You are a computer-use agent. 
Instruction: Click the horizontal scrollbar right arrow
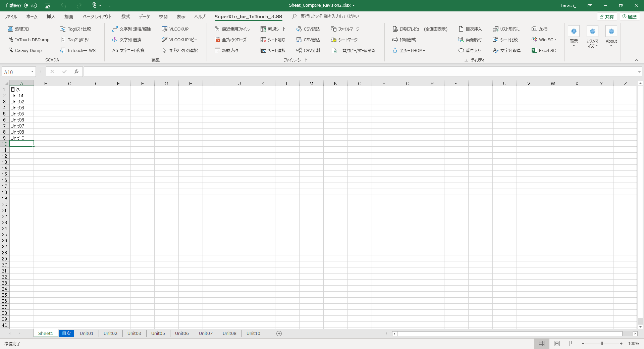(x=635, y=334)
